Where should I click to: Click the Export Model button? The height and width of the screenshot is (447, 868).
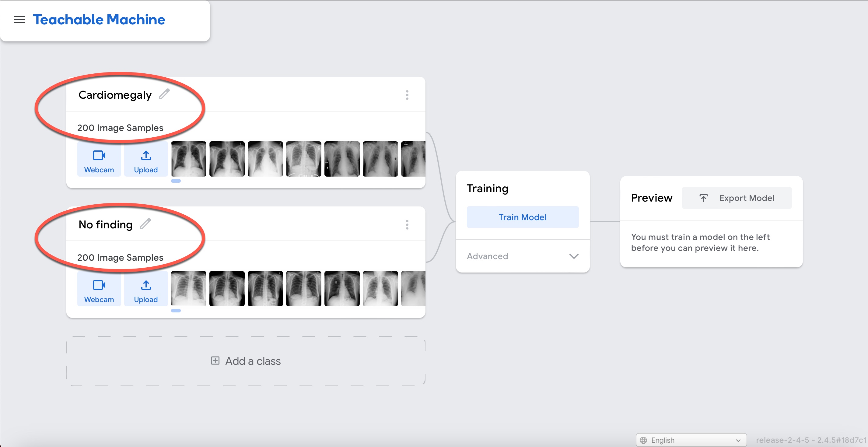point(736,198)
